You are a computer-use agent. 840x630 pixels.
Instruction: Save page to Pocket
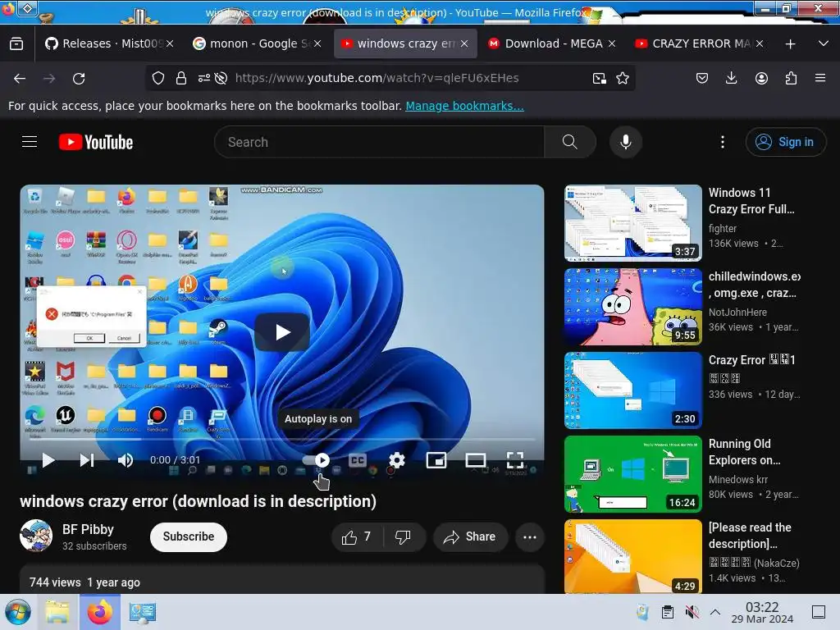click(702, 78)
